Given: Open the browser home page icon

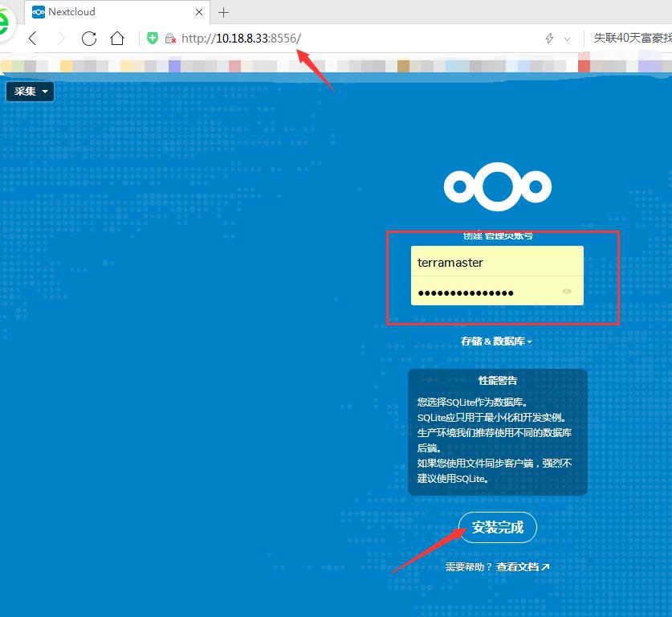Looking at the screenshot, I should (117, 38).
